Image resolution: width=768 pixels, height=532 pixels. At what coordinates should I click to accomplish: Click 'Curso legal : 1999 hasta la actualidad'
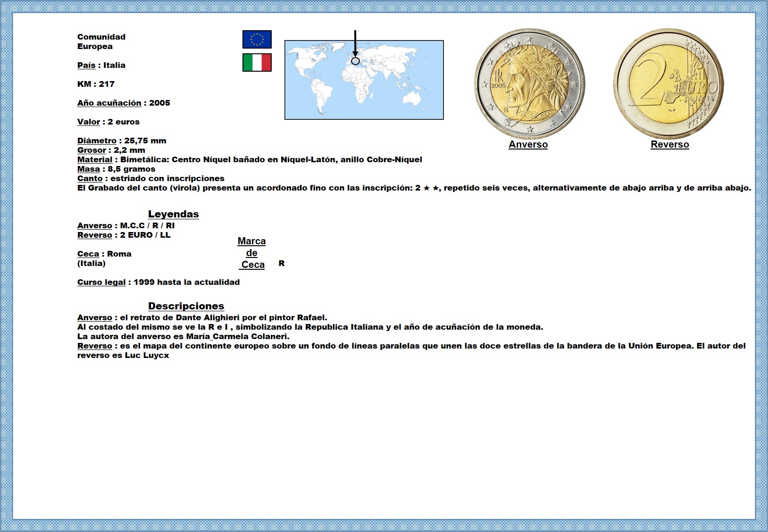(x=159, y=282)
